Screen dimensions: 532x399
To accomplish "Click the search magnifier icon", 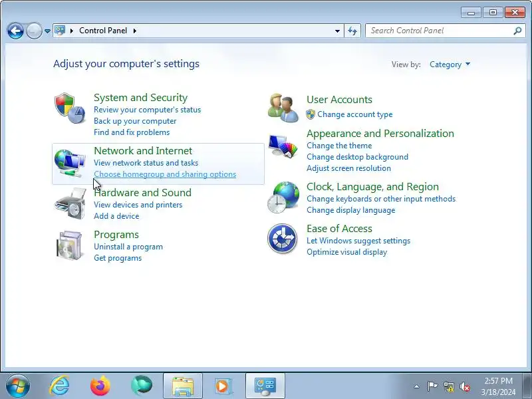I will (517, 31).
